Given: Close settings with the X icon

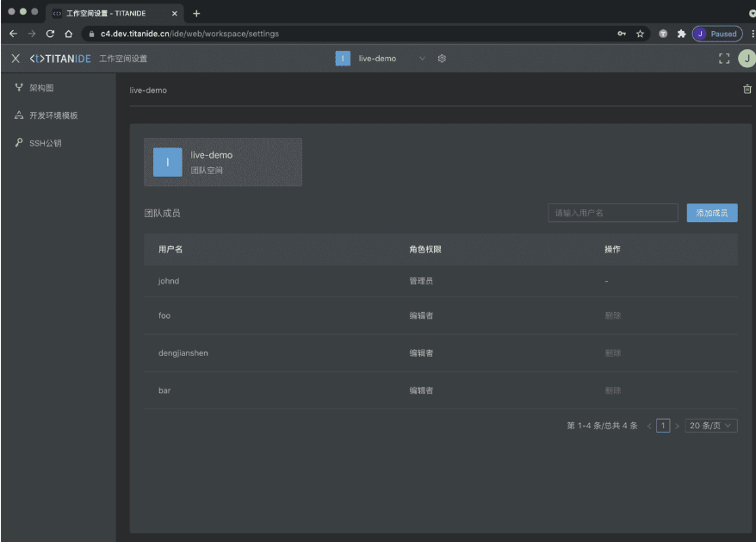Looking at the screenshot, I should [15, 59].
